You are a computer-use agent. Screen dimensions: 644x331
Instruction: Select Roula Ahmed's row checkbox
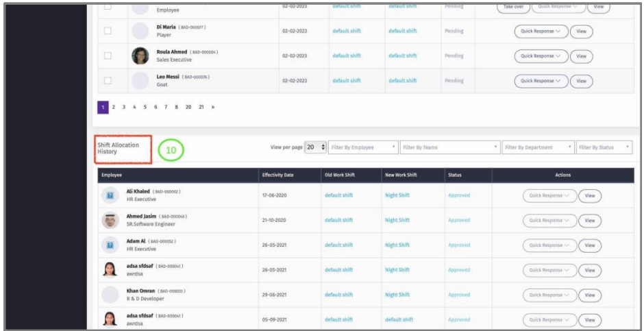pyautogui.click(x=108, y=56)
